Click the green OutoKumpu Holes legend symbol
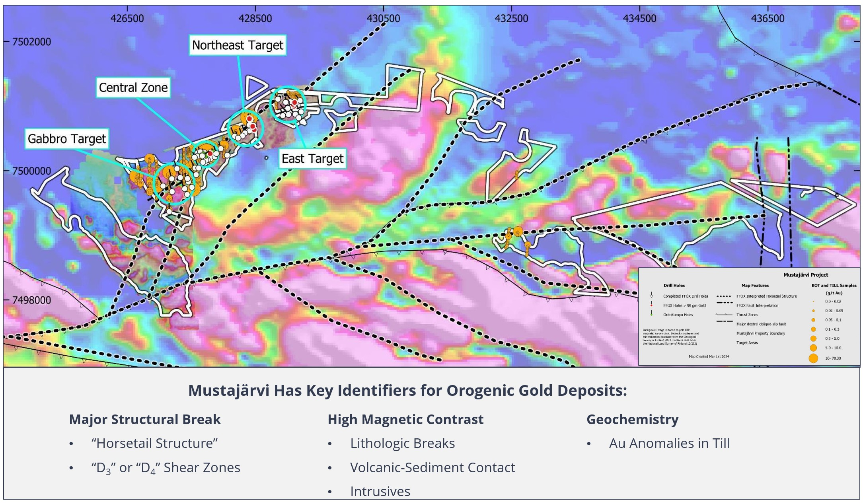Viewport: 863px width, 504px height. 651,313
